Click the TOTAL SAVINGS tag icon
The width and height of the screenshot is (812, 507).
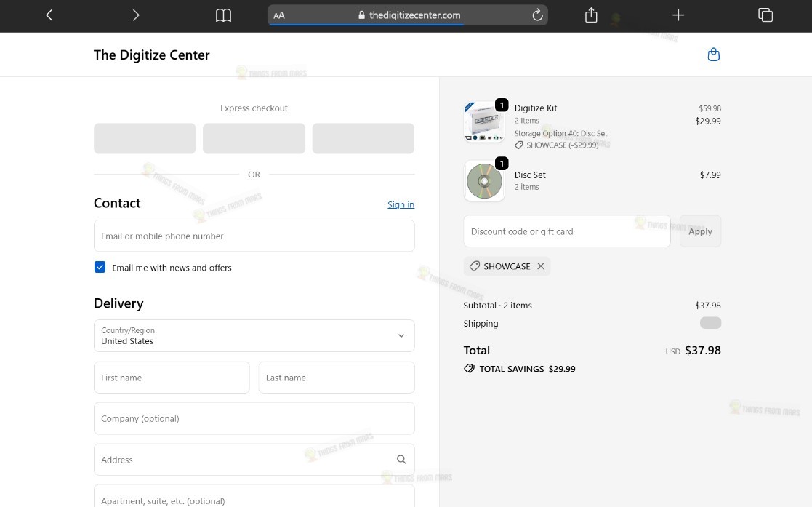[x=469, y=369]
